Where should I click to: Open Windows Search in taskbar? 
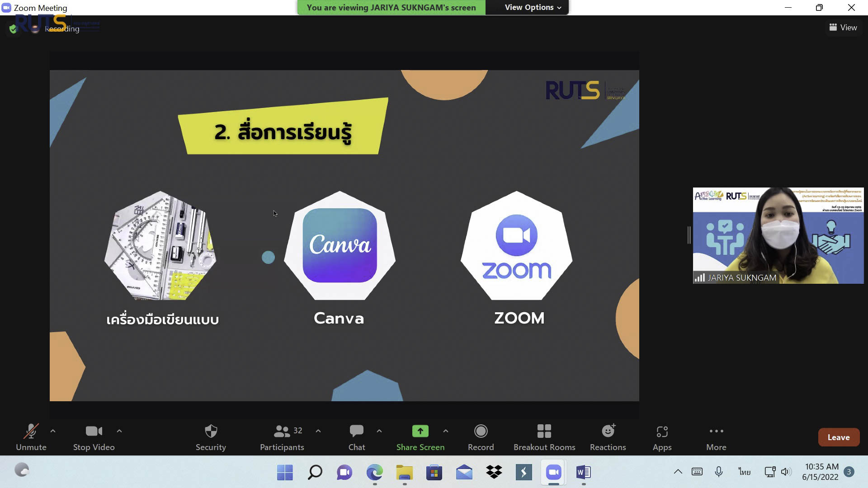[x=315, y=472]
